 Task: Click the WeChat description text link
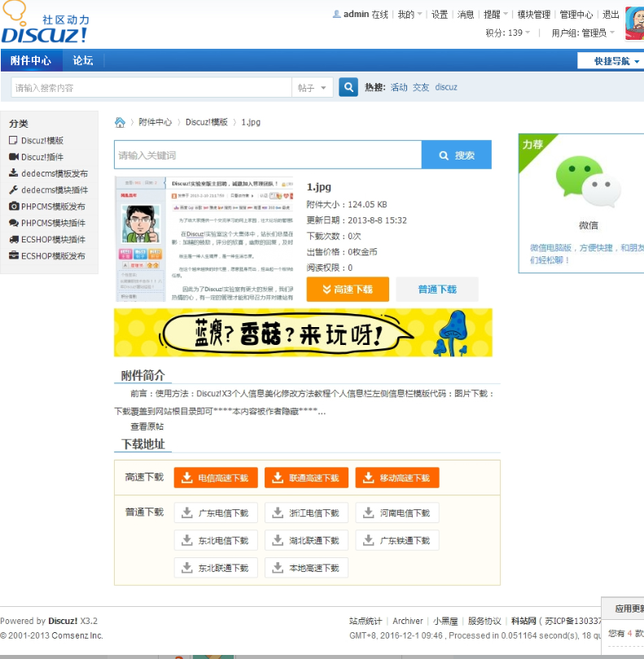pos(586,254)
